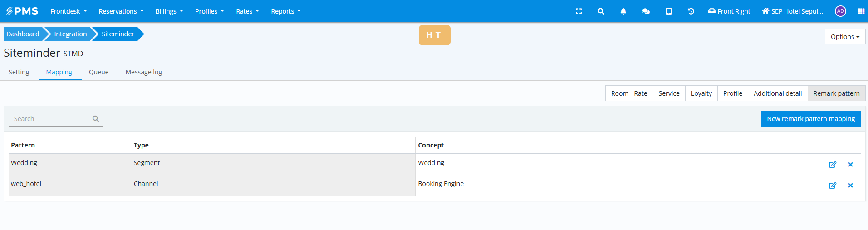The height and width of the screenshot is (230, 868).
Task: Switch to the Queue tab
Action: (x=98, y=72)
